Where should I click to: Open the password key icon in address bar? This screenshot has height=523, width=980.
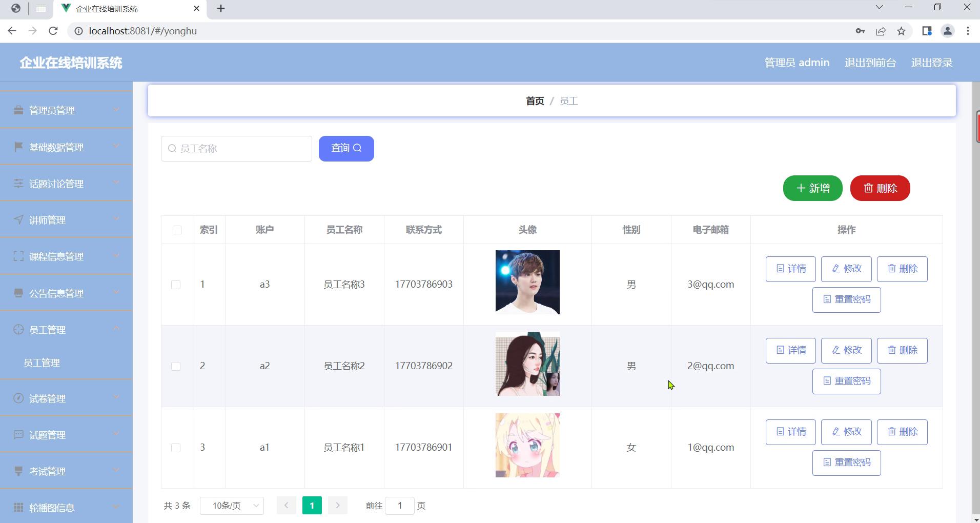tap(861, 31)
